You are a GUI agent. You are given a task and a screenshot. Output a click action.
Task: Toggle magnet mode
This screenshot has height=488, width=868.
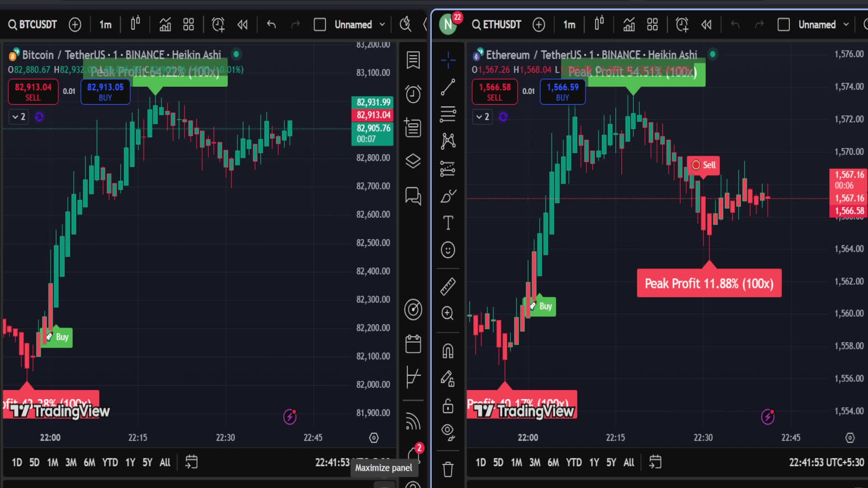(448, 351)
